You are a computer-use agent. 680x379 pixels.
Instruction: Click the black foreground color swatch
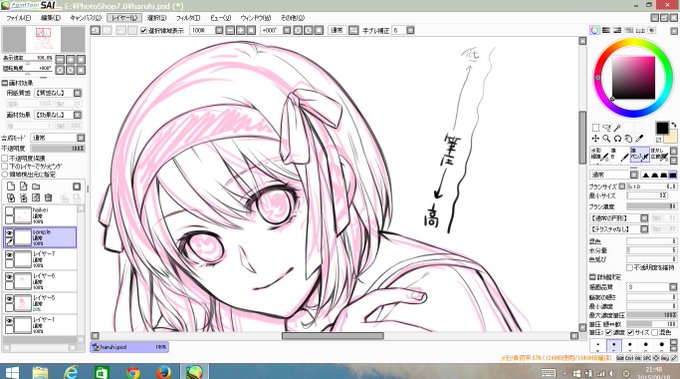click(x=662, y=127)
